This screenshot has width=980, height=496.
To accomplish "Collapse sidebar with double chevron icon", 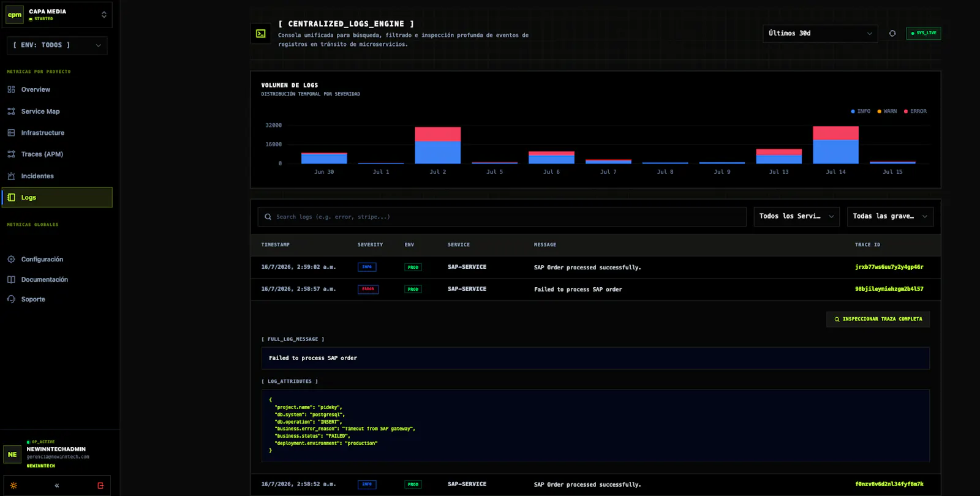I will pos(57,486).
